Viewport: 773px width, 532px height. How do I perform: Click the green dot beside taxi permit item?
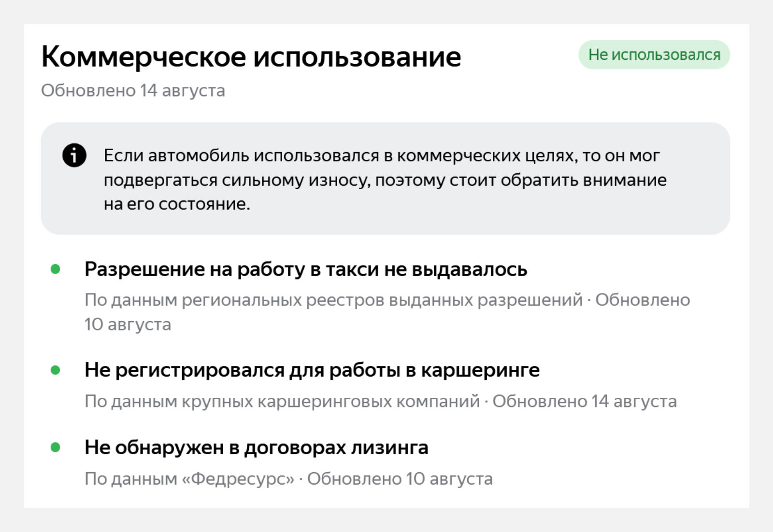point(56,269)
